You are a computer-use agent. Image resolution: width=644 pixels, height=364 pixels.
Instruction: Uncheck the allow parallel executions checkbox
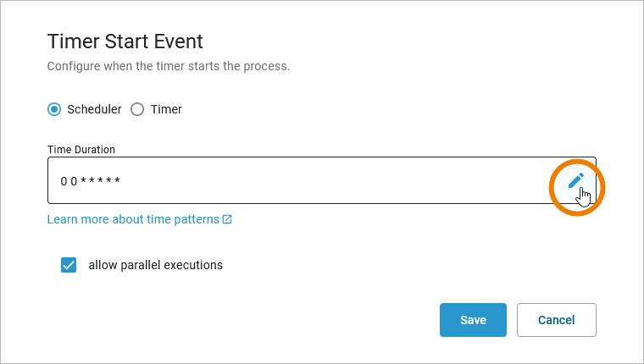(x=69, y=265)
